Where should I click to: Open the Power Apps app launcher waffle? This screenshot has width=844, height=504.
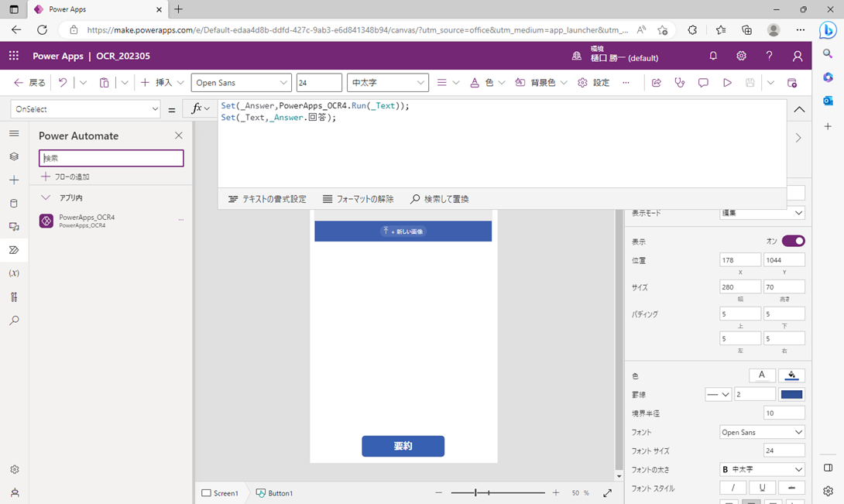pos(14,56)
